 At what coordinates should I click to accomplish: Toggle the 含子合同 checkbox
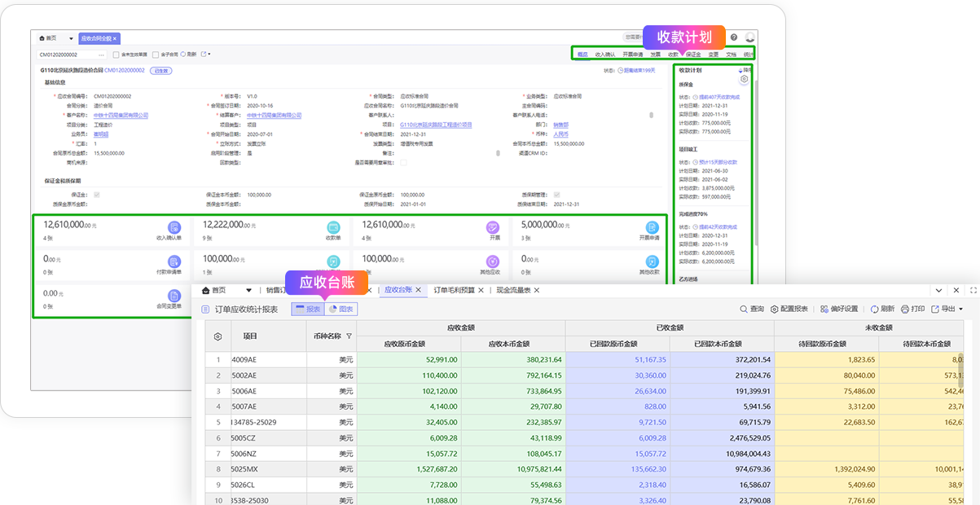click(156, 55)
